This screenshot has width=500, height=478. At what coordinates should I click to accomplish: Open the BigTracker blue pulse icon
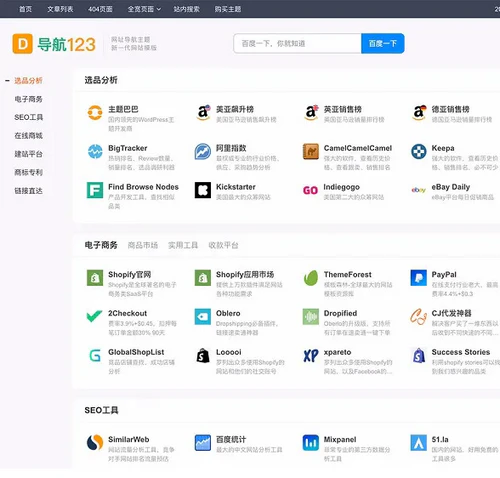pyautogui.click(x=95, y=151)
